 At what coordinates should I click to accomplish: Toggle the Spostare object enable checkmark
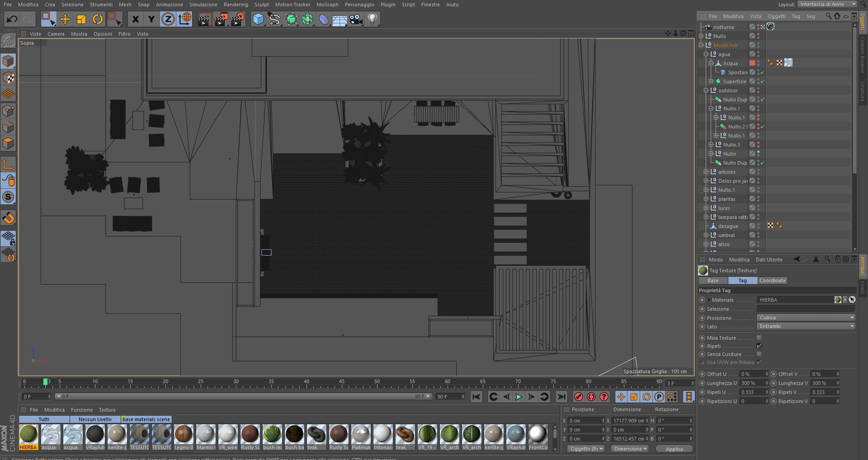[x=763, y=72]
